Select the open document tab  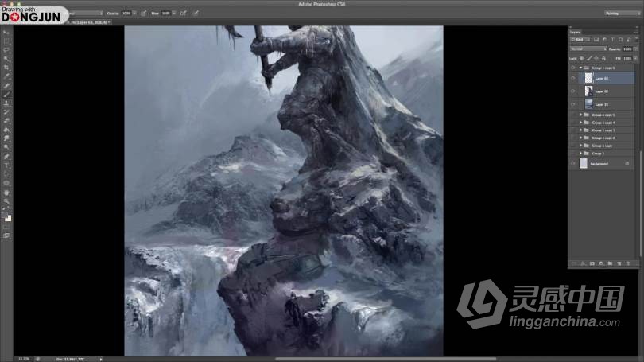click(89, 22)
